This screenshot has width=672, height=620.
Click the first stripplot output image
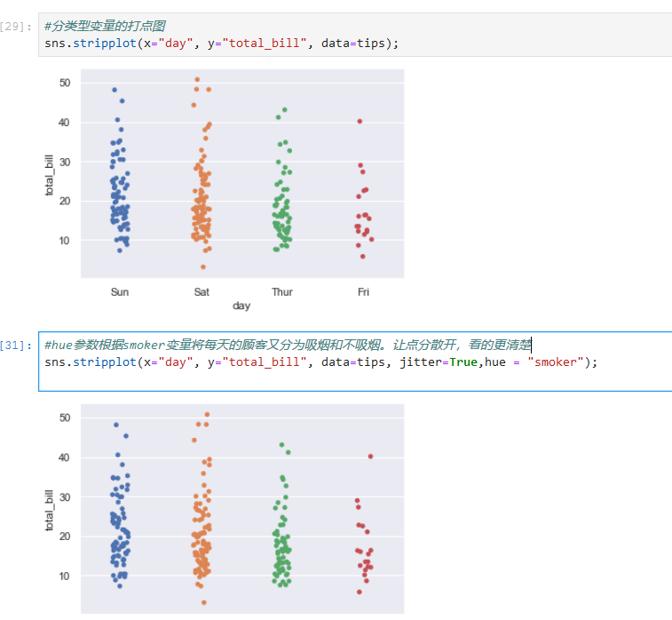225,191
